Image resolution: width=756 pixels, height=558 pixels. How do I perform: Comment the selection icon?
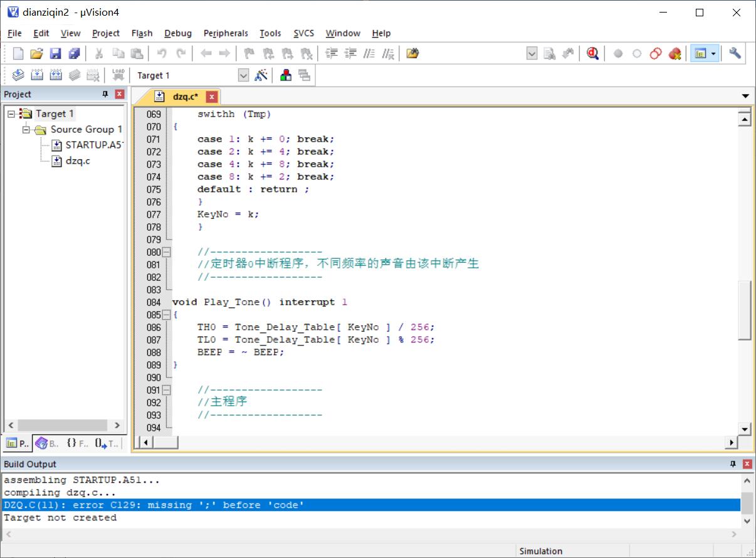coord(369,53)
